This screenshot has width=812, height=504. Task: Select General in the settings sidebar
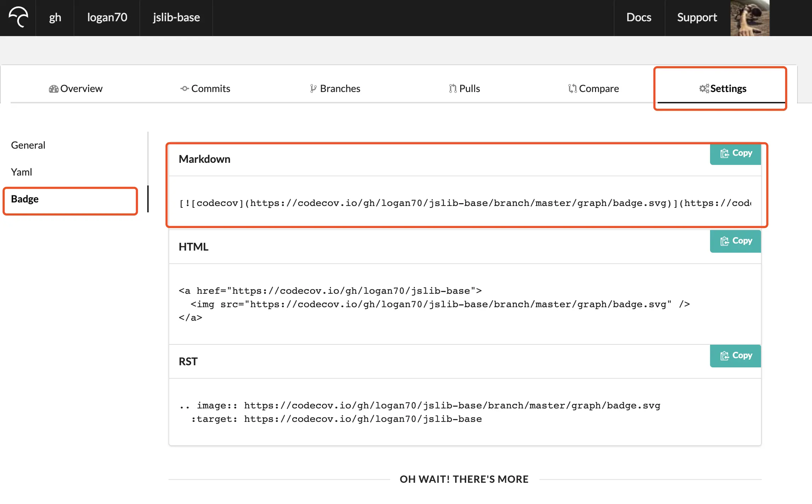pyautogui.click(x=28, y=145)
